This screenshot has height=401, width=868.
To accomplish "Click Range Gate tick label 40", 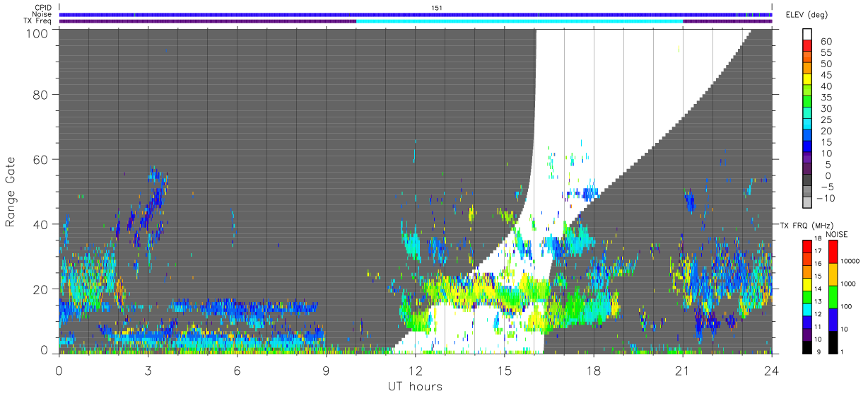I will tap(40, 223).
